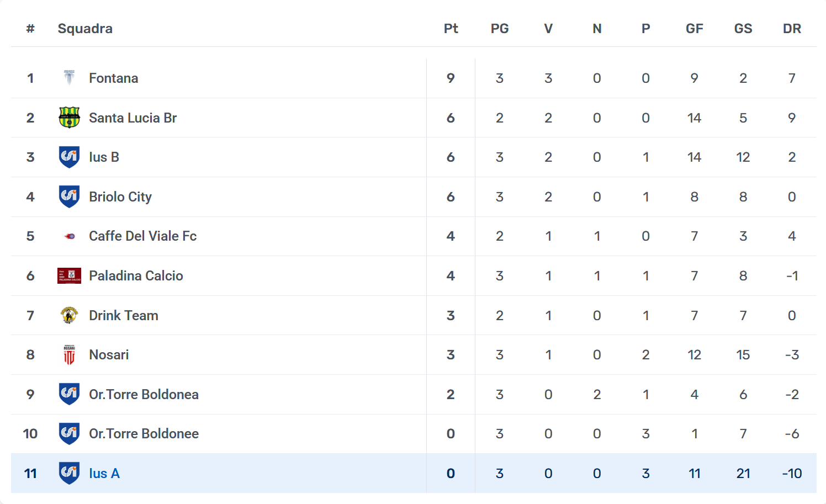Click the Caffe Del Viale Fc logo
Image resolution: width=826 pixels, height=504 pixels.
pyautogui.click(x=70, y=236)
